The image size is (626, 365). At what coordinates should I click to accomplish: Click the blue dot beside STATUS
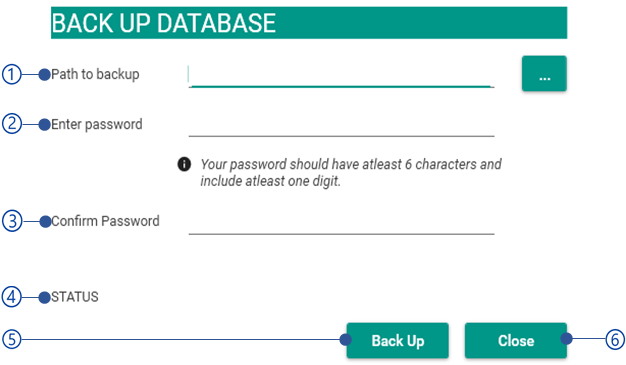[x=44, y=298]
